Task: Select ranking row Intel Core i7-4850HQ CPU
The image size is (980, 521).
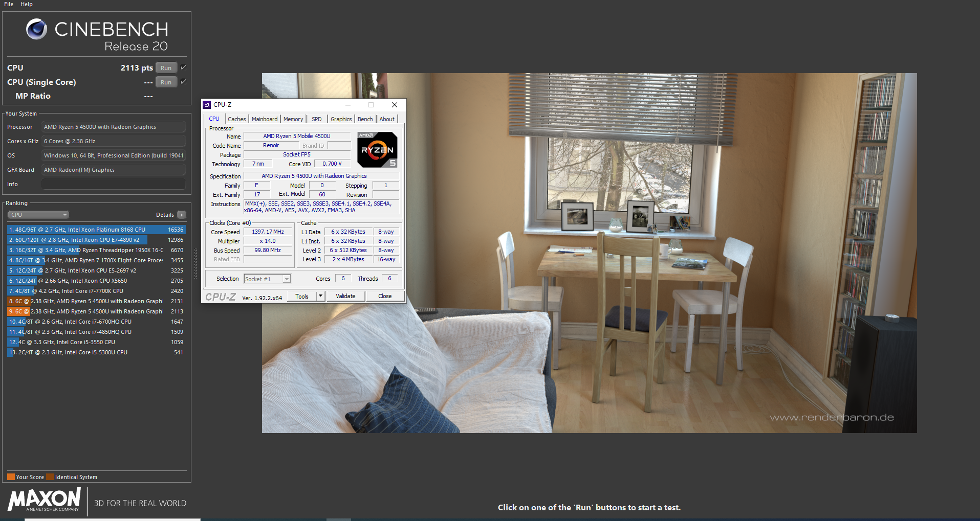Action: 96,332
